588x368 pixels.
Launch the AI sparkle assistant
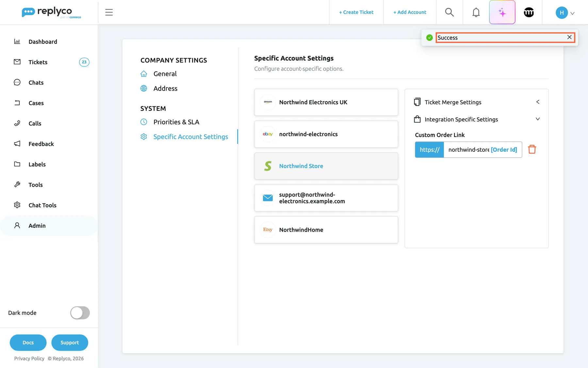tap(502, 12)
